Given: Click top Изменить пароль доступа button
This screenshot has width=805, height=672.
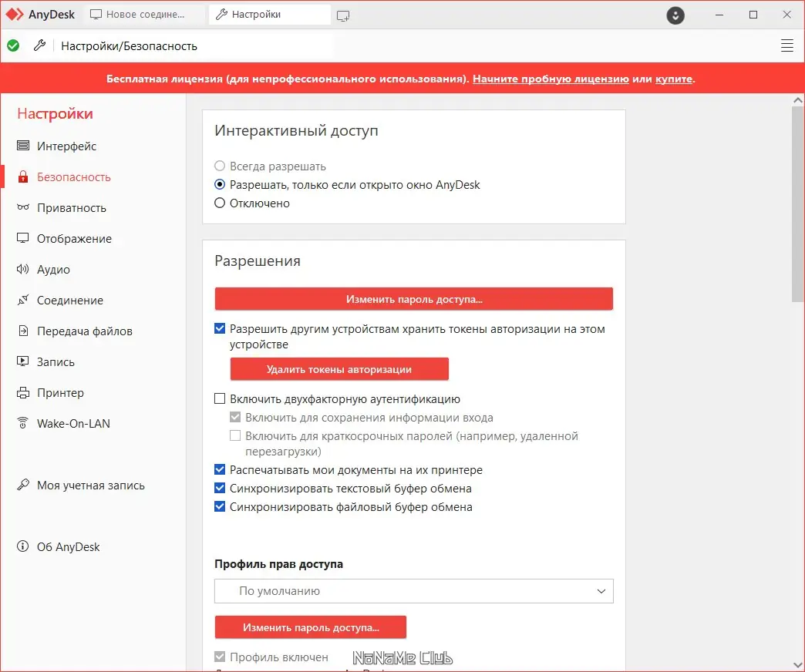Looking at the screenshot, I should tap(414, 298).
